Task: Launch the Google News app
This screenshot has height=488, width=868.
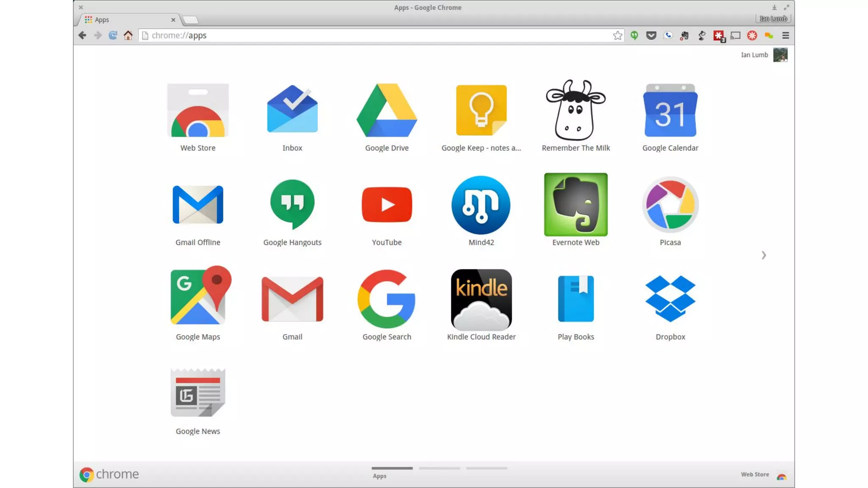Action: tap(198, 393)
